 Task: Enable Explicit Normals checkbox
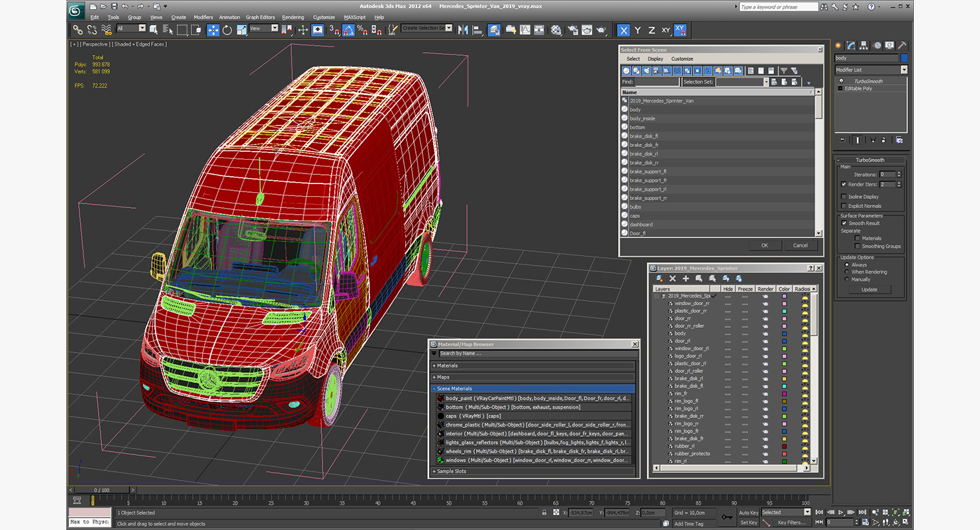pyautogui.click(x=844, y=206)
